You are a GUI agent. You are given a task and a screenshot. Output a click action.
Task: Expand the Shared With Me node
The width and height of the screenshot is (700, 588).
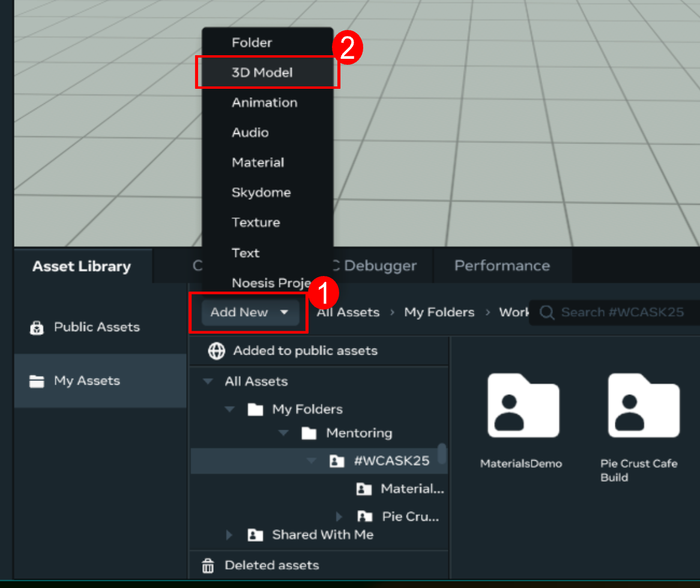point(229,535)
